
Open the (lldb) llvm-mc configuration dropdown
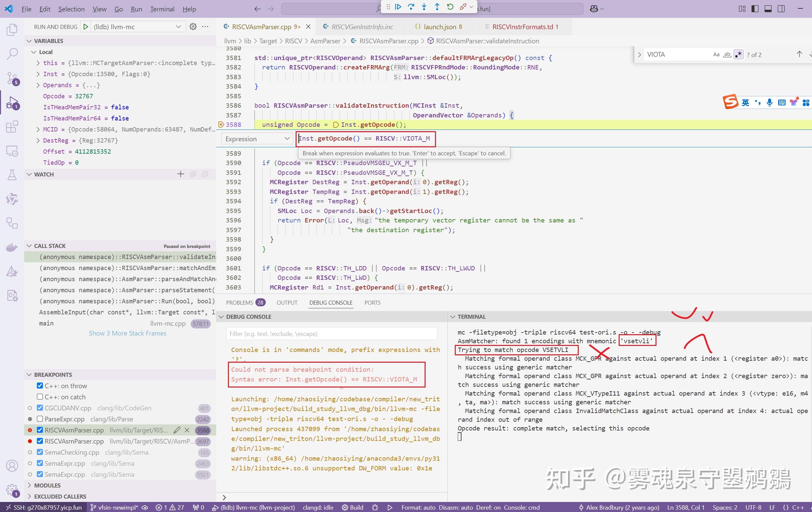coord(178,26)
